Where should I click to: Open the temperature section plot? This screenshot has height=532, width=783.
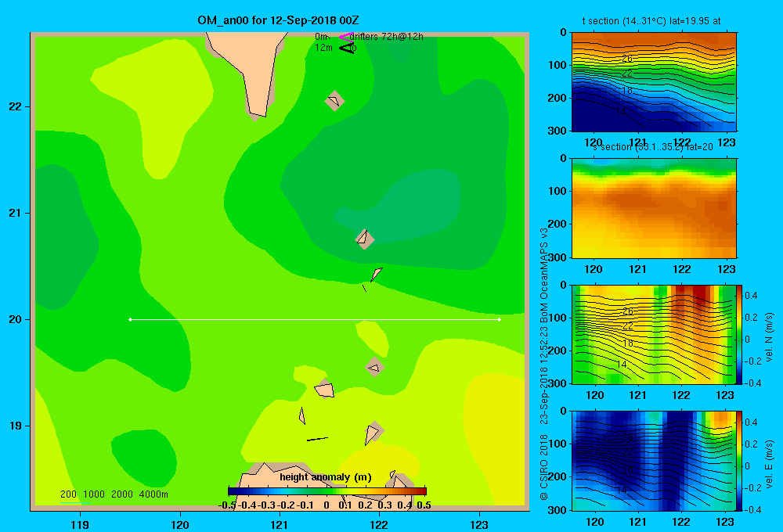click(654, 82)
